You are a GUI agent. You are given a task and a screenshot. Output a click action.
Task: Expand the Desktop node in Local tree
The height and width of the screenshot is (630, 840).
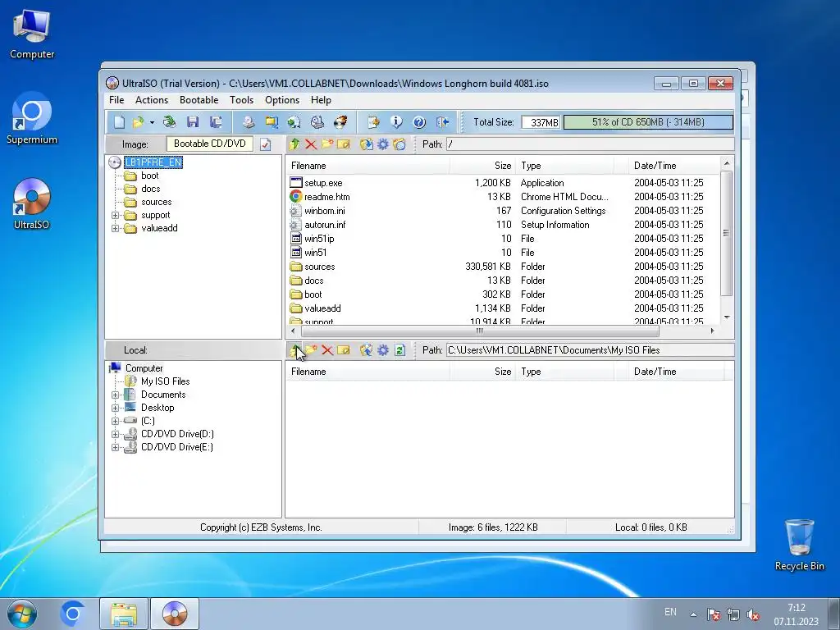[x=115, y=409]
